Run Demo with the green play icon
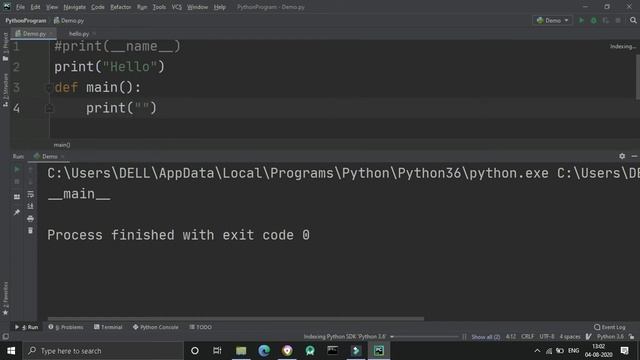 coord(582,20)
